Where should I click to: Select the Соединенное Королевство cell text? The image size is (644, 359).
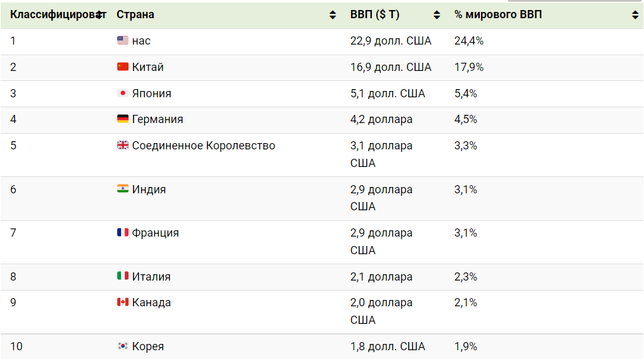pyautogui.click(x=204, y=146)
